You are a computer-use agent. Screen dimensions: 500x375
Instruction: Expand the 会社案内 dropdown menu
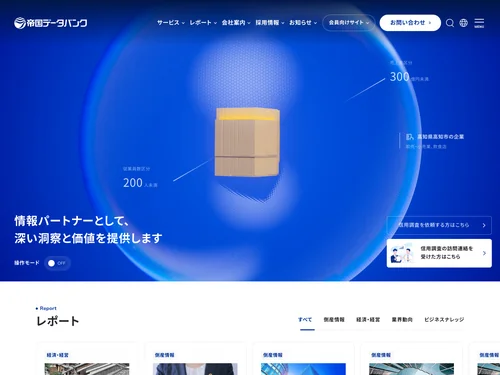(236, 23)
